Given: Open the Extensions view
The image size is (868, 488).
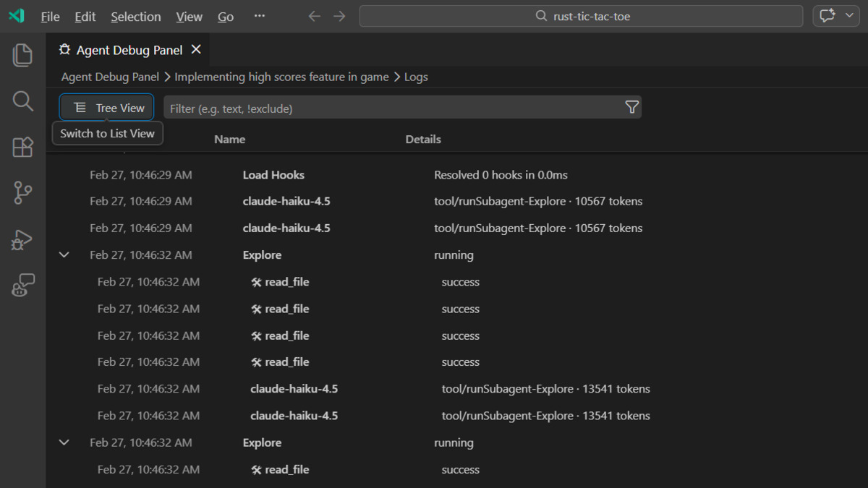Looking at the screenshot, I should coord(22,147).
